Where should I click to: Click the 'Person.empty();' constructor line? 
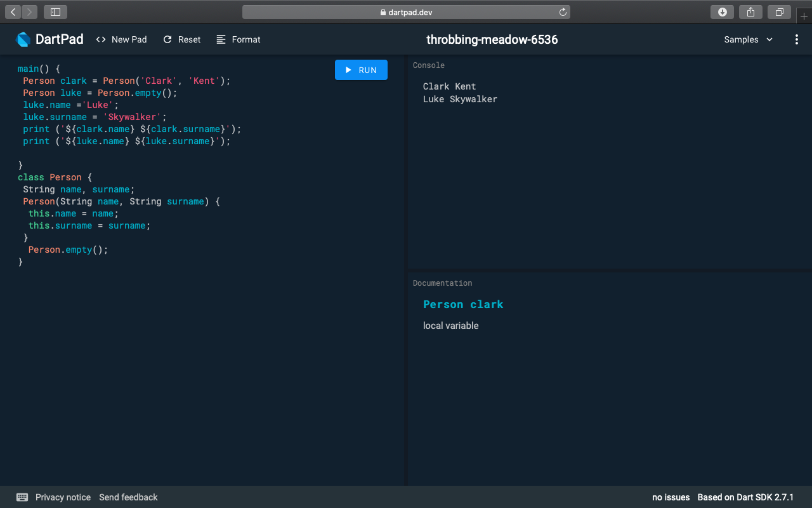click(69, 250)
